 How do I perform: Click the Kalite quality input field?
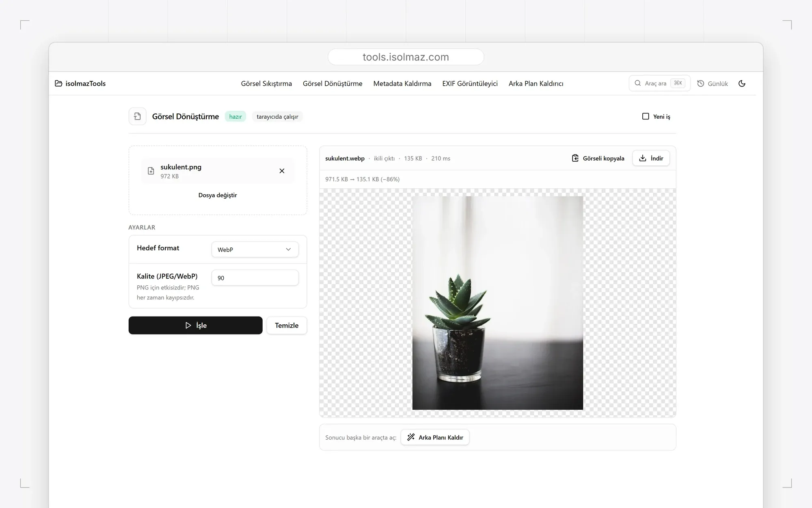click(x=255, y=278)
